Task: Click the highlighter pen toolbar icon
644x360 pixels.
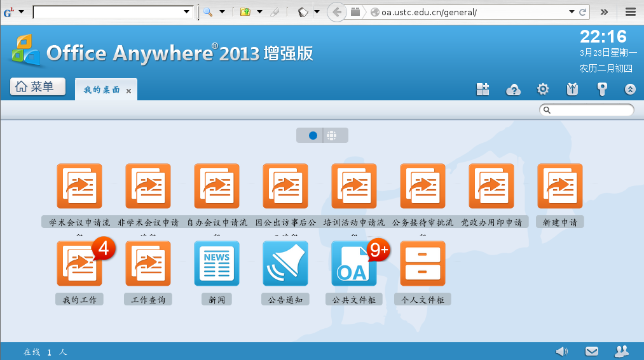Action: [275, 12]
